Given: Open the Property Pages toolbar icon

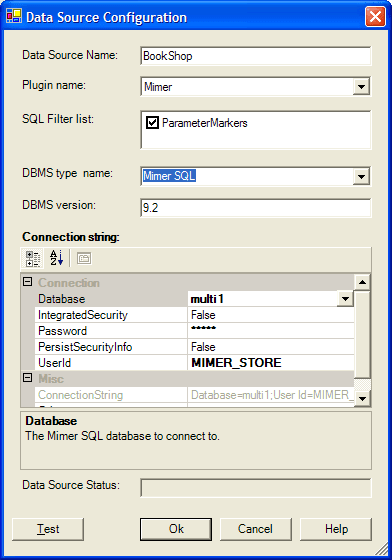Looking at the screenshot, I should coord(84,258).
